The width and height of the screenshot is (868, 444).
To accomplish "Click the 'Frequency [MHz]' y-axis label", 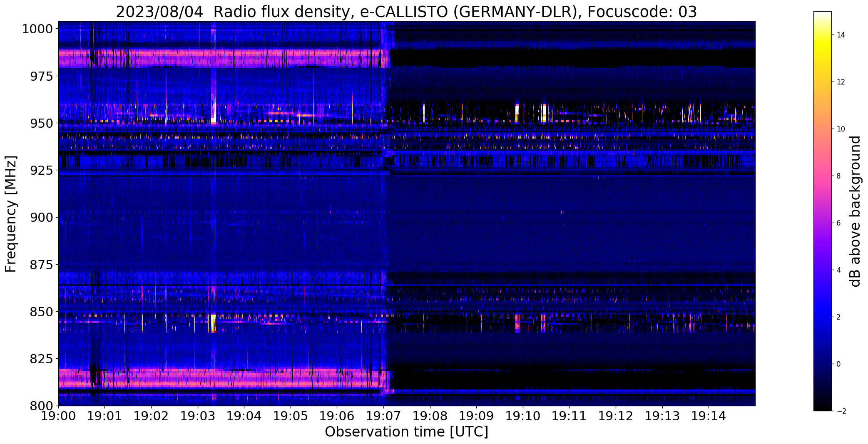I will click(x=11, y=214).
